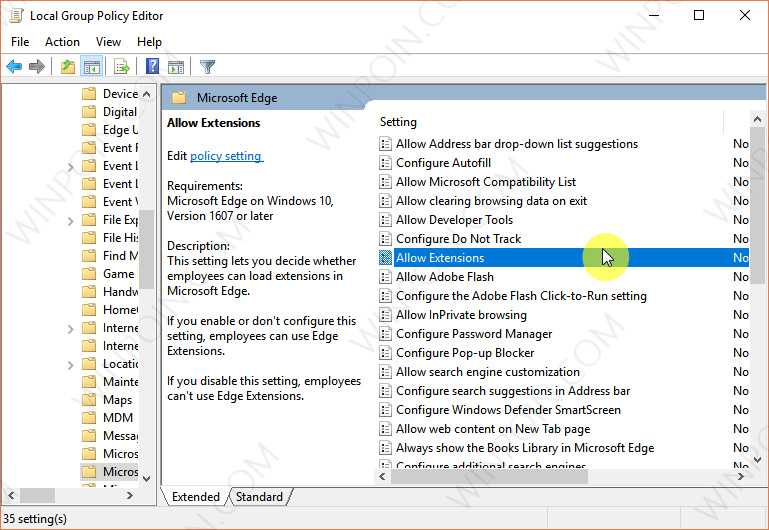
Task: Click the Filter funnel toolbar icon
Action: 207,66
